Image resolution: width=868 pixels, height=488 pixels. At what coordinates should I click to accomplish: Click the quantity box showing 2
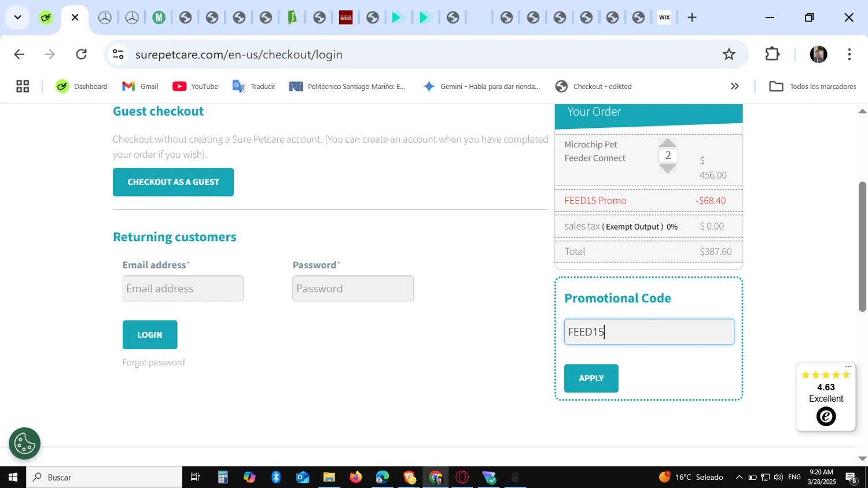pyautogui.click(x=668, y=156)
